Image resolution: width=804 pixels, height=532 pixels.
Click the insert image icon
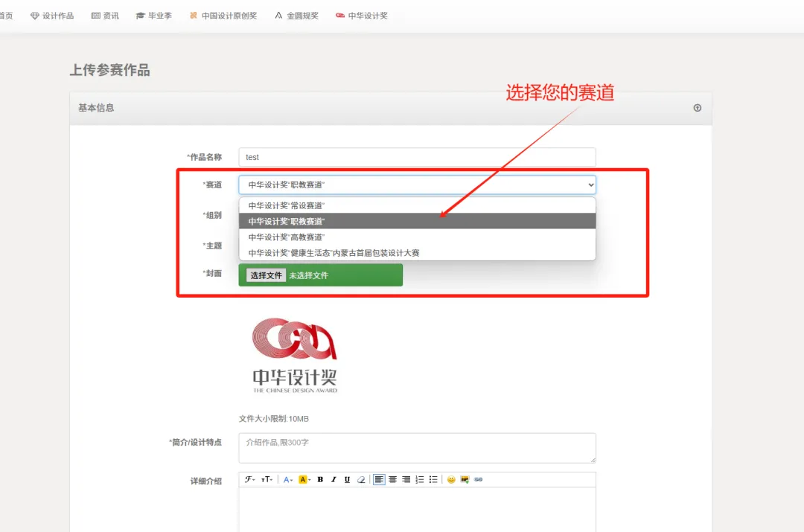pyautogui.click(x=465, y=479)
